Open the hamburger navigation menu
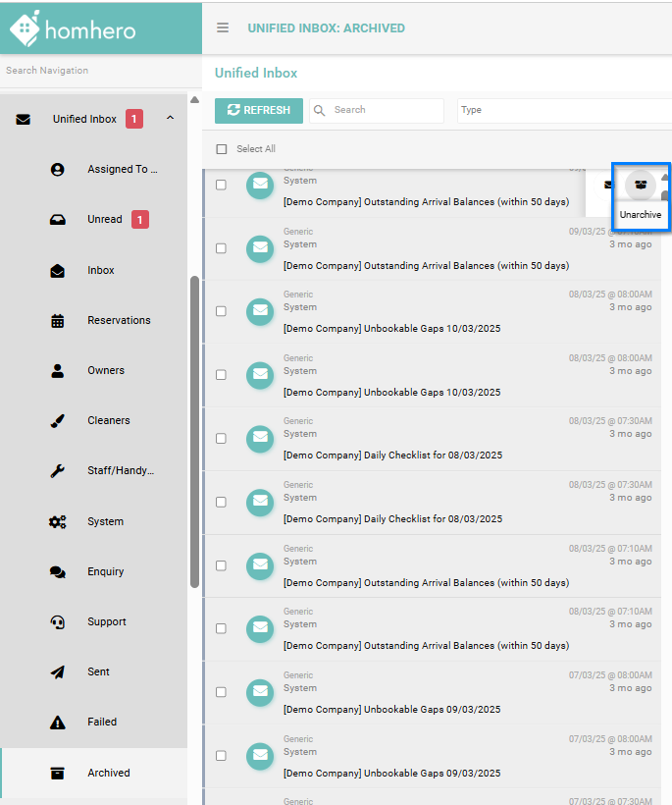The width and height of the screenshot is (672, 805). point(223,27)
